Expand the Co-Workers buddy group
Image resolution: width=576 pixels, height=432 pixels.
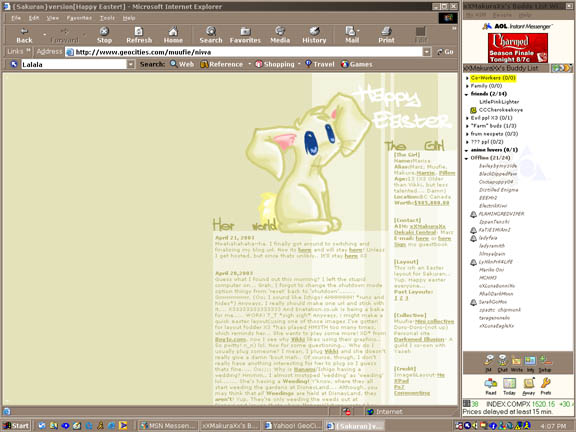[467, 78]
